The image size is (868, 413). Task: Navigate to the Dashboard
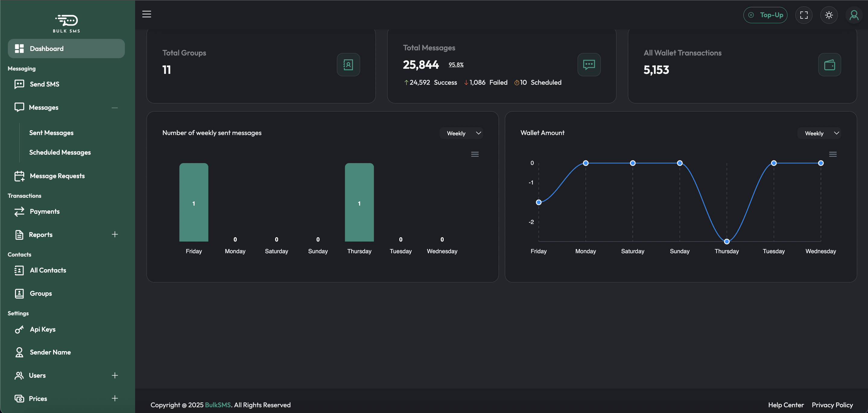47,48
